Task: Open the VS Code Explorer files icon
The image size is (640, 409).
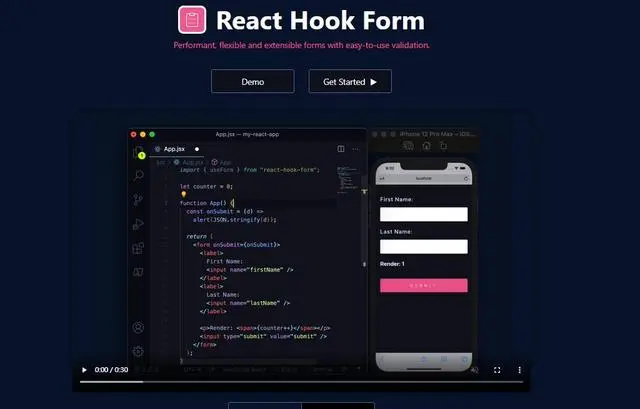Action: pyautogui.click(x=138, y=152)
